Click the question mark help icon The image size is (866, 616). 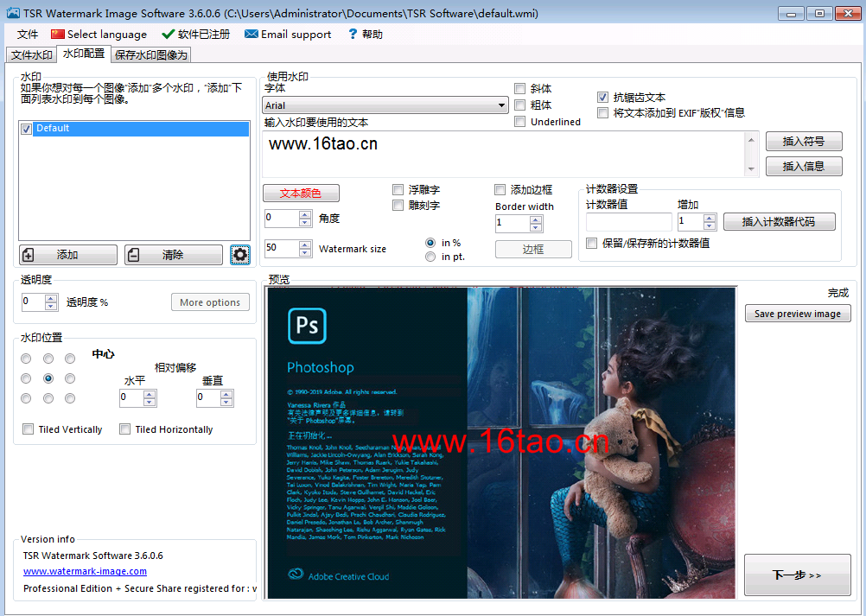(x=353, y=34)
